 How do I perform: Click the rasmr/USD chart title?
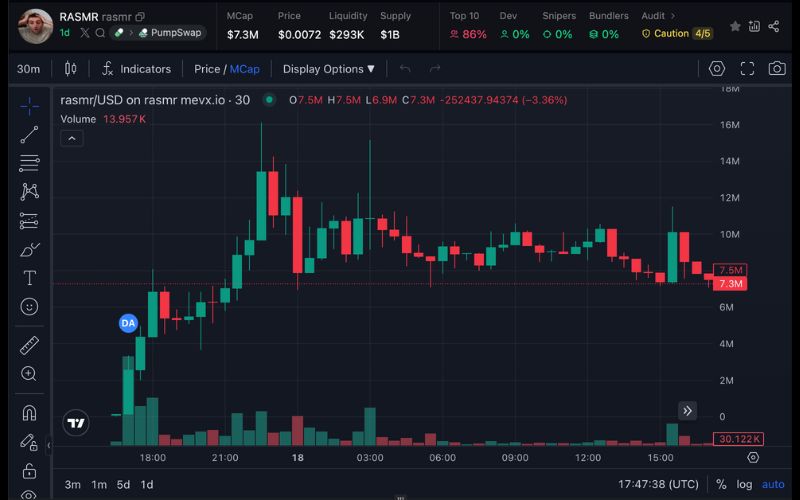tap(155, 100)
